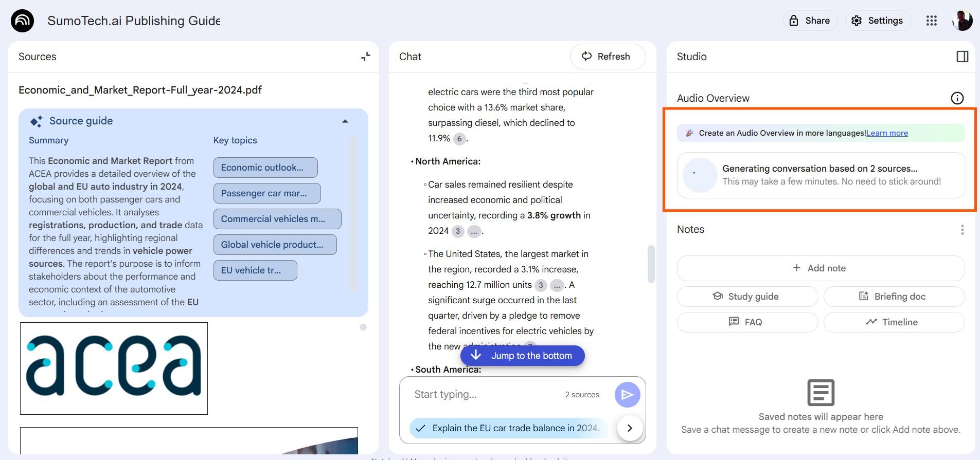This screenshot has width=980, height=460.
Task: Select the Commercial vehicles m... key topic
Action: point(277,219)
